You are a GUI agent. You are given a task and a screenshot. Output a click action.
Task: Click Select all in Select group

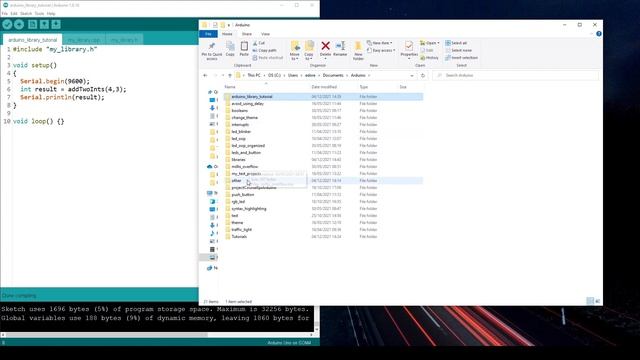(x=456, y=43)
